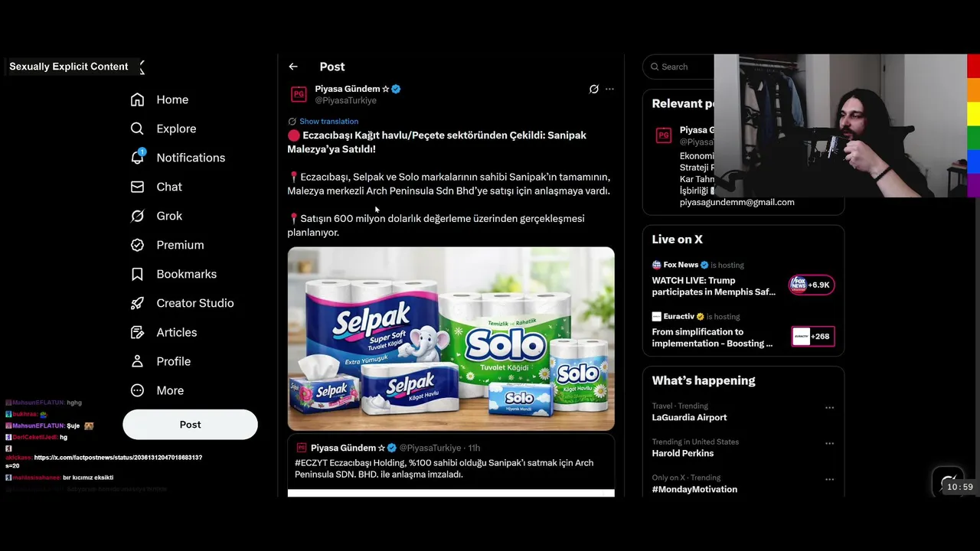This screenshot has height=551, width=980.
Task: Click the white Post button
Action: pyautogui.click(x=190, y=424)
